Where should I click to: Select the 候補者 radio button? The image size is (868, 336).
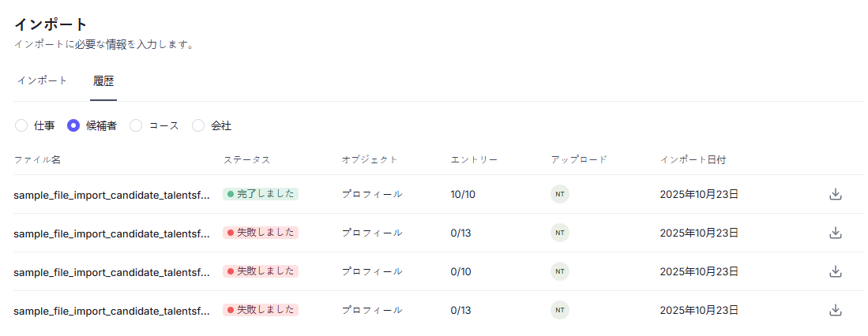[73, 125]
